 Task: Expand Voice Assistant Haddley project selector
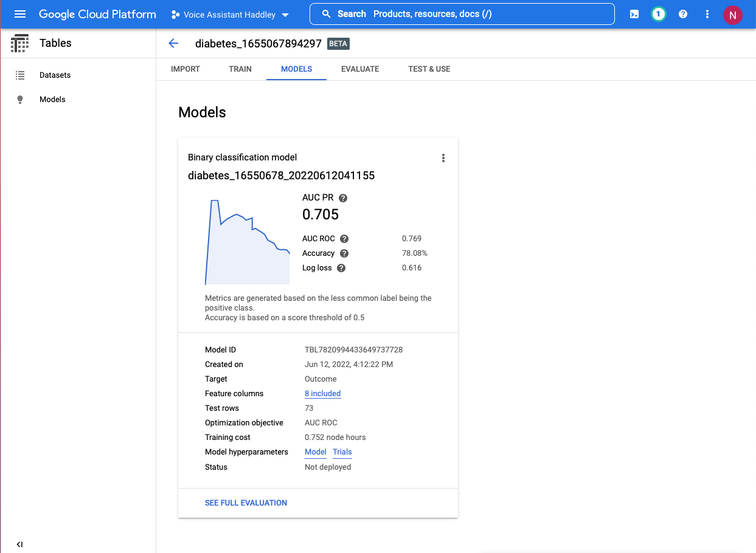pyautogui.click(x=230, y=15)
